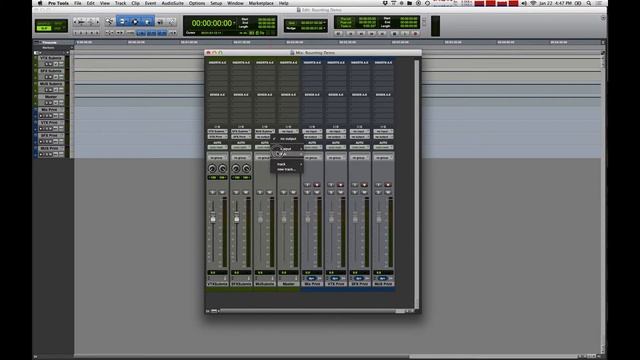640x360 pixels.
Task: Open Mix Print voice selector dyn
Action: click(x=311, y=278)
